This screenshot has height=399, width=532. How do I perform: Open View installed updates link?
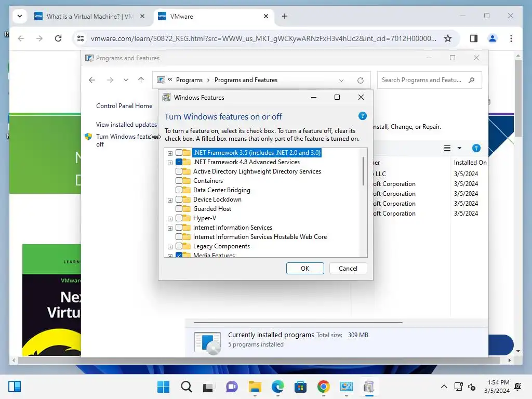click(126, 125)
